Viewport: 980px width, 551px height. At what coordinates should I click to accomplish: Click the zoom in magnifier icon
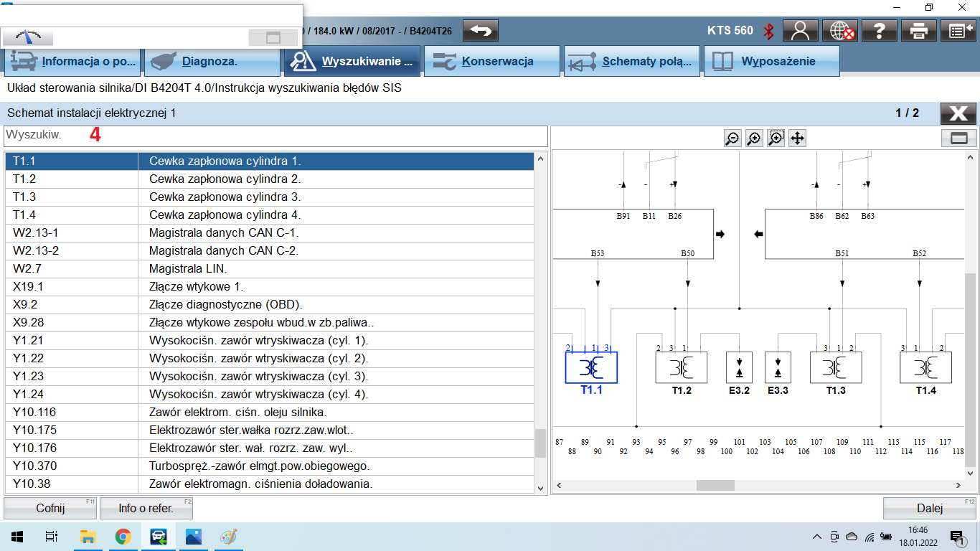(754, 138)
